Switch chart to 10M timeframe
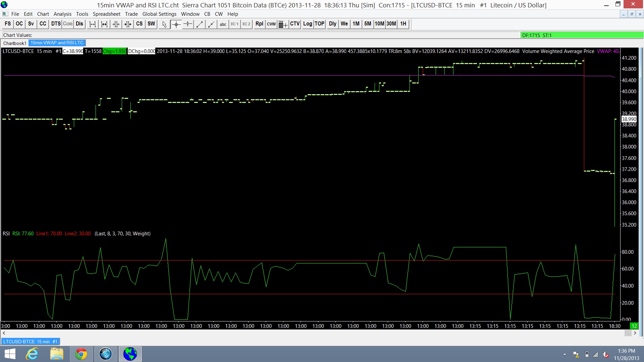The height and width of the screenshot is (362, 644). tap(380, 24)
